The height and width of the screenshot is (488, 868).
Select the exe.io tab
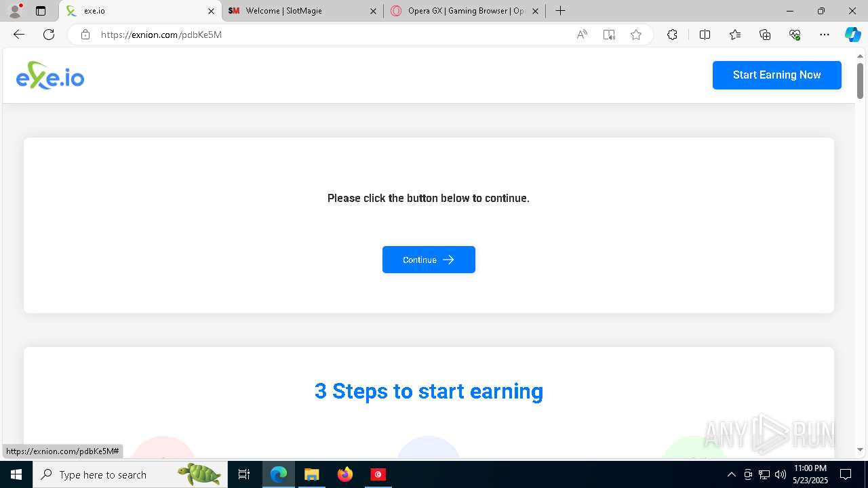pos(140,11)
